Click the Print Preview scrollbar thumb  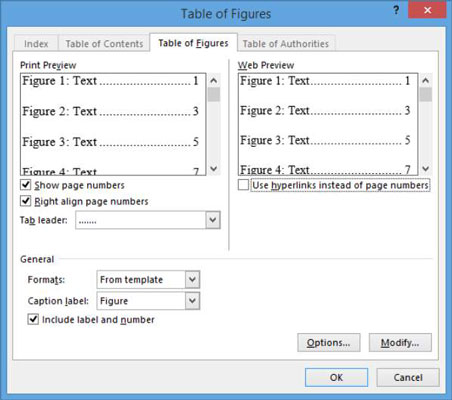[x=214, y=95]
